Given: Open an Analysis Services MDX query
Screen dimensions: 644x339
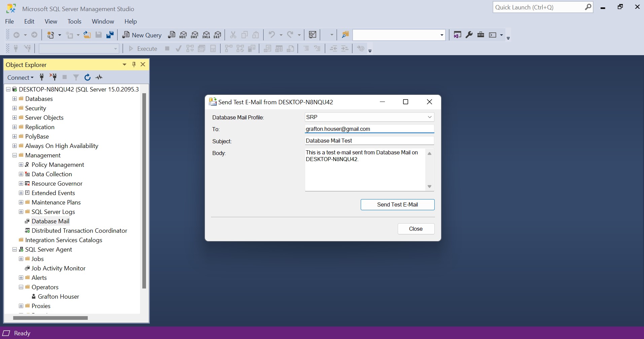Looking at the screenshot, I should point(183,35).
